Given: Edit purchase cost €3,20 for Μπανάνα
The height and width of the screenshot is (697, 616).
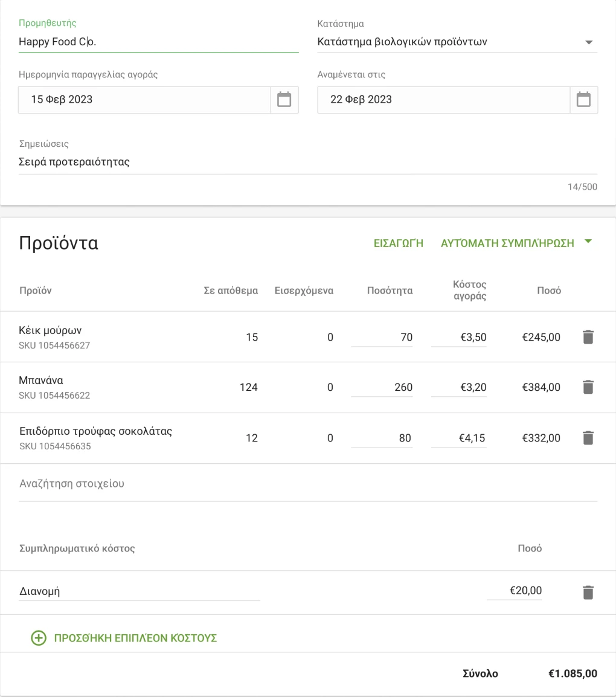Looking at the screenshot, I should pos(459,387).
